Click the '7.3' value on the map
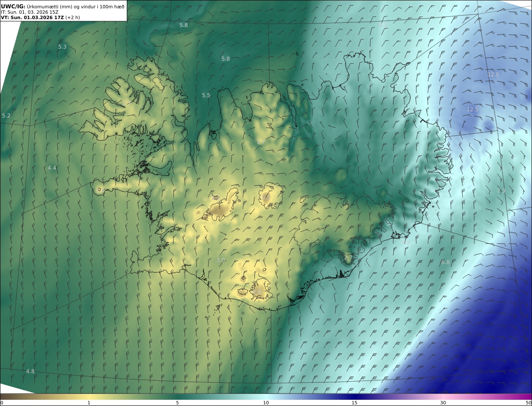 coord(501,191)
